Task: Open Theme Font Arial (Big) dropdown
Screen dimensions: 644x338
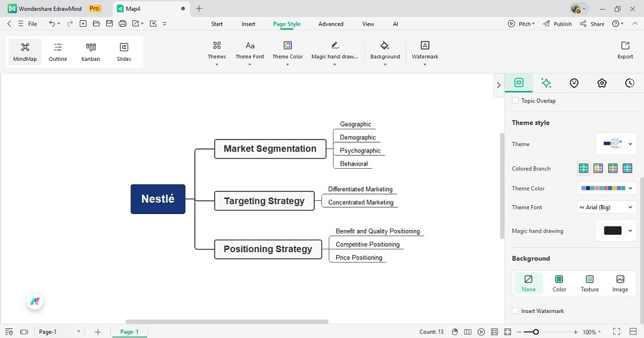Action: point(606,207)
